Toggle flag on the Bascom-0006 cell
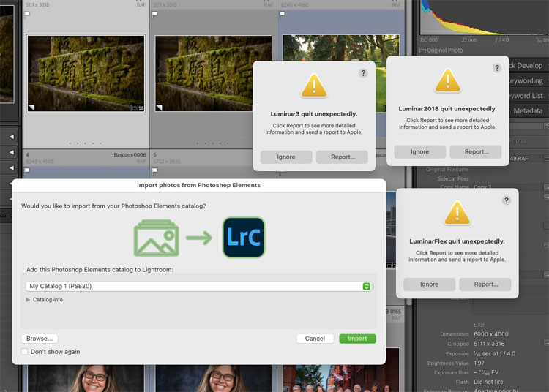The height and width of the screenshot is (392, 549). pyautogui.click(x=27, y=170)
